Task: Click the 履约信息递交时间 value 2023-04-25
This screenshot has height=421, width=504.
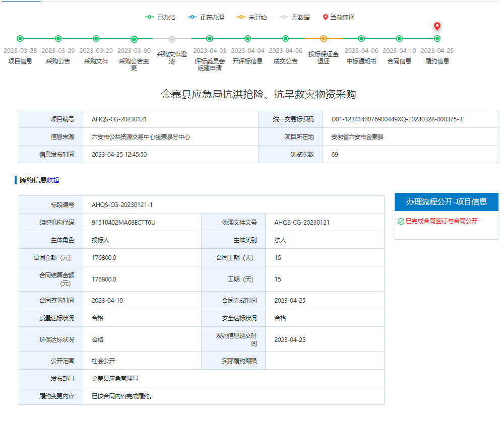Action: tap(290, 340)
